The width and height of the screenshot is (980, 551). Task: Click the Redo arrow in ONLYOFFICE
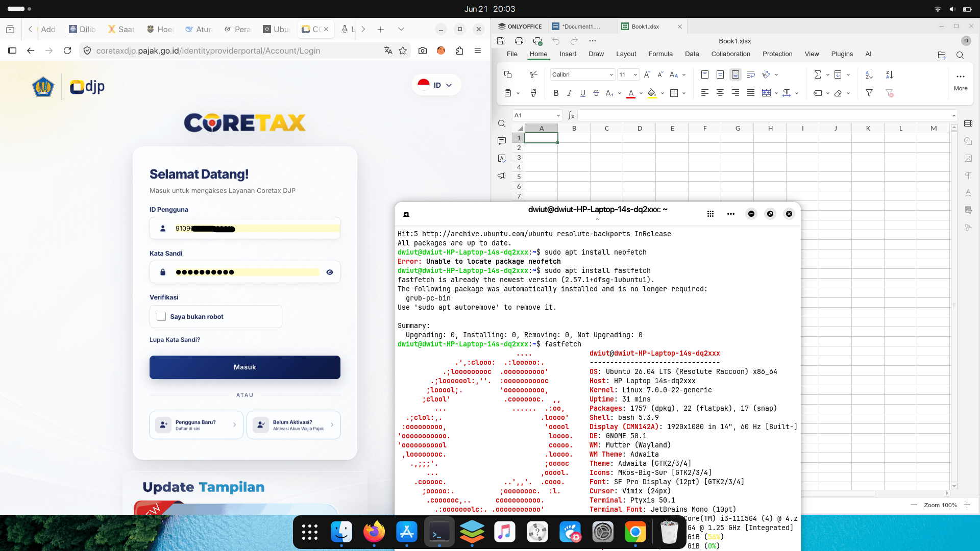click(x=574, y=41)
